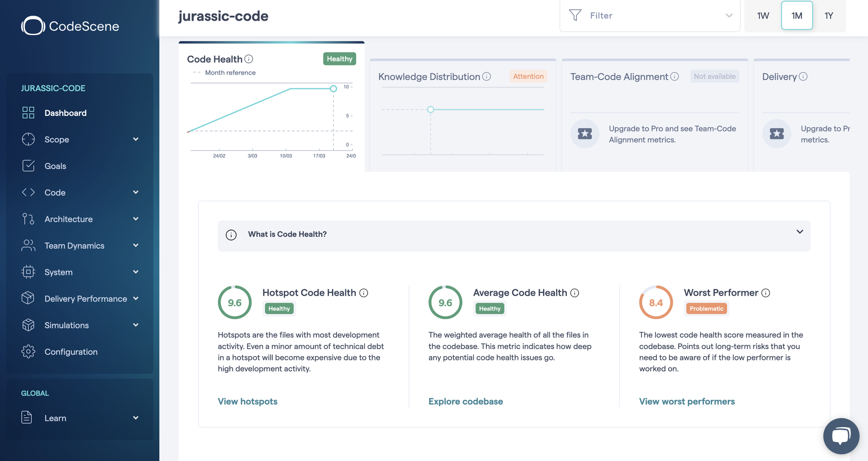The height and width of the screenshot is (461, 868).
Task: Click the Delivery upgrade star icon
Action: click(x=776, y=134)
